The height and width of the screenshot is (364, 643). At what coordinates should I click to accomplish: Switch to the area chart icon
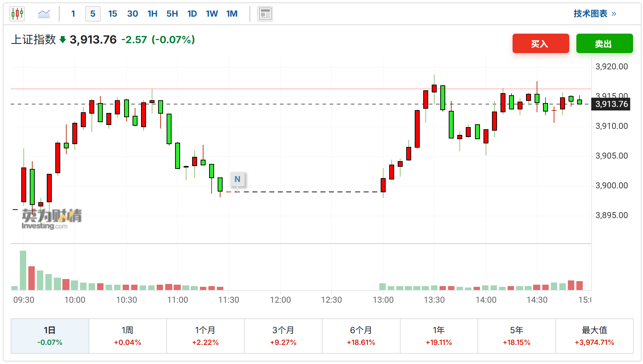click(x=44, y=14)
